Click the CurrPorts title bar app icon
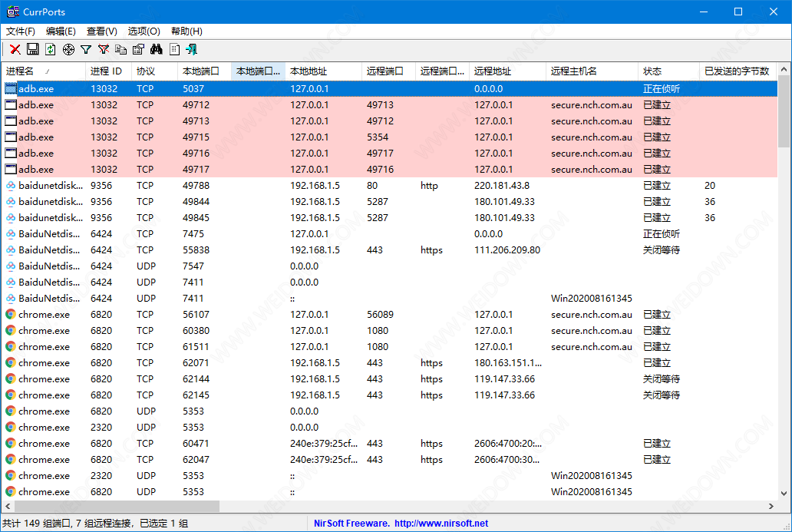 tap(12, 12)
